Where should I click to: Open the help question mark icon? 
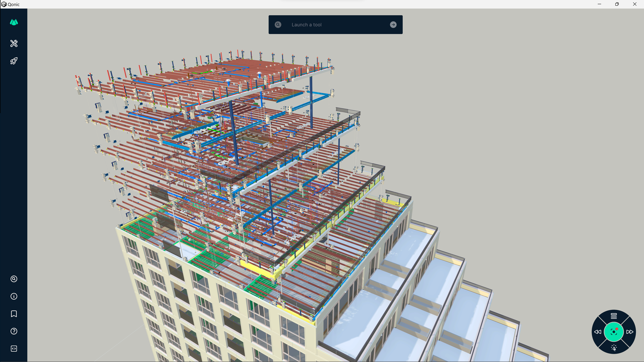[14, 331]
